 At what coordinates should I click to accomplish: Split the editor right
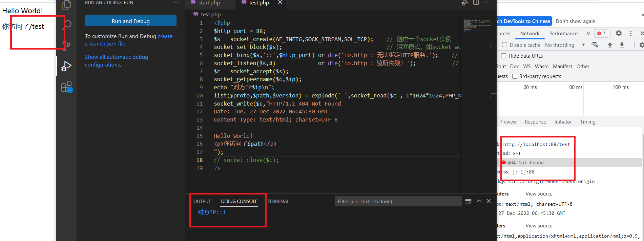476,2
